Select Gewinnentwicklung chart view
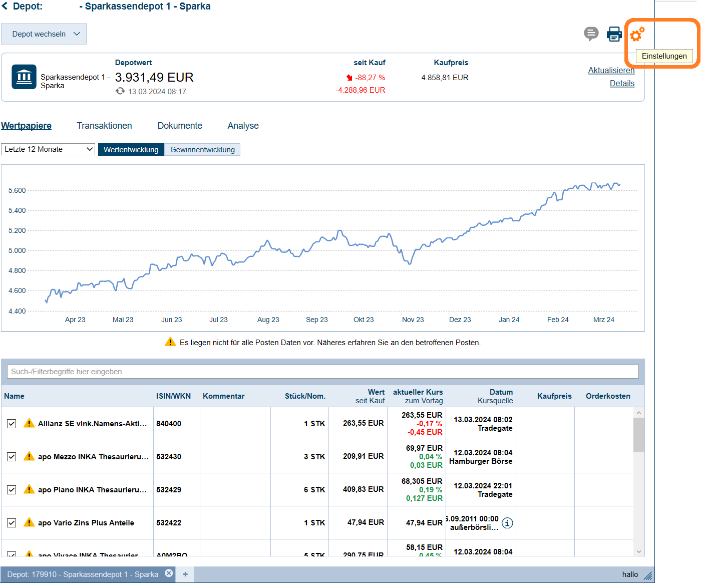Image resolution: width=701 pixels, height=588 pixels. tap(202, 150)
